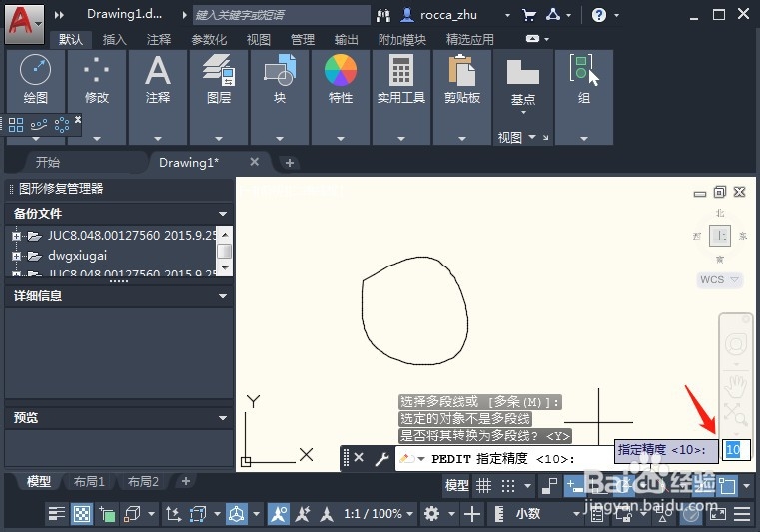Open the 输出 ribbon tab

tap(347, 39)
